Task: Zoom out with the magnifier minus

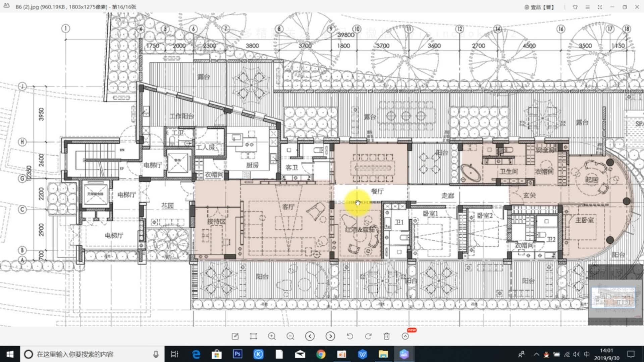Action: coord(290,336)
